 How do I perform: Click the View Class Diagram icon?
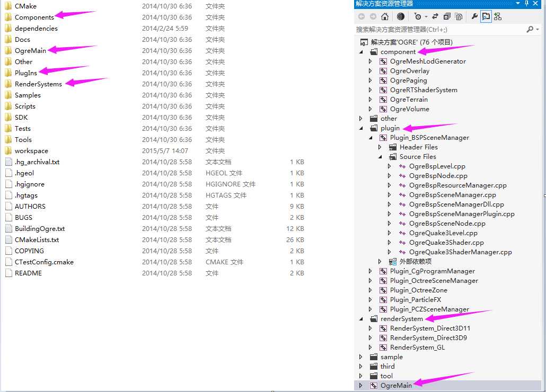coord(498,16)
